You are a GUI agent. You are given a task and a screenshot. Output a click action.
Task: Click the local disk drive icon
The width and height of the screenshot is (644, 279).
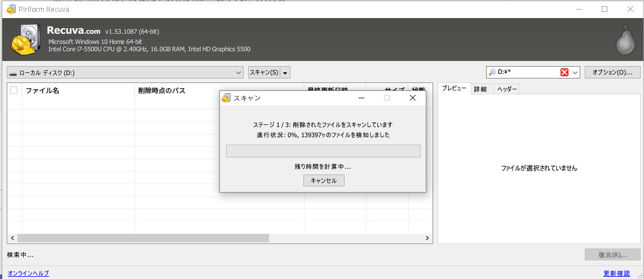(13, 73)
